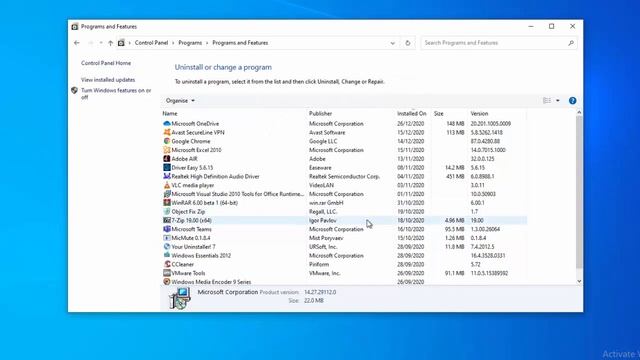The image size is (640, 360).
Task: Click Control Panel in breadcrumb path
Action: [151, 43]
